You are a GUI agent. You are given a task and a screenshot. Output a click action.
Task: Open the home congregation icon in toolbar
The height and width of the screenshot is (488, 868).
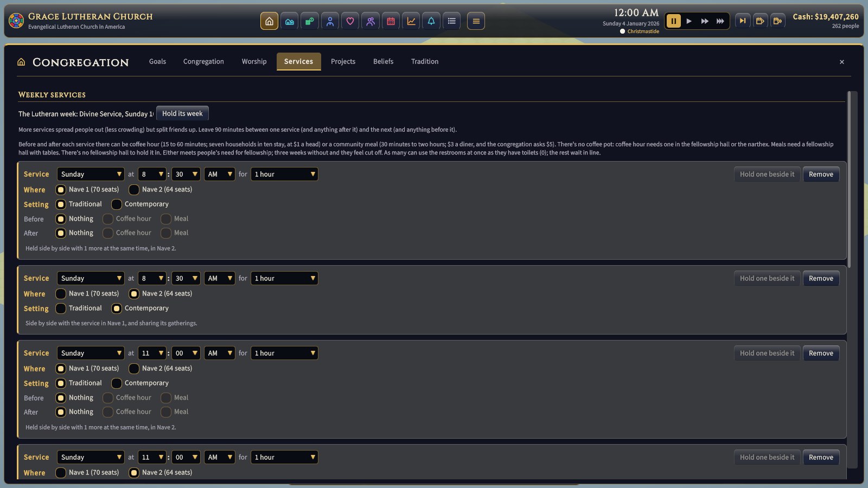pyautogui.click(x=269, y=21)
